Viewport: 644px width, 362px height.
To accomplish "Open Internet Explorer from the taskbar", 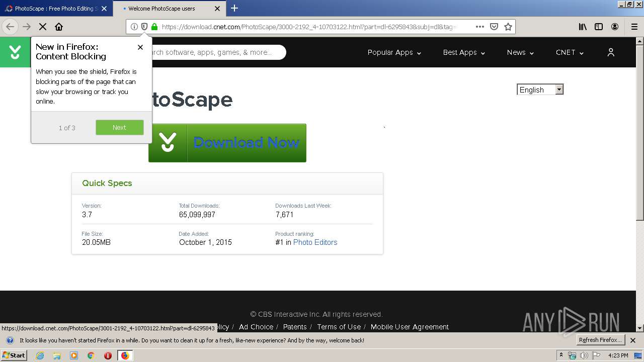I will pos(40,355).
